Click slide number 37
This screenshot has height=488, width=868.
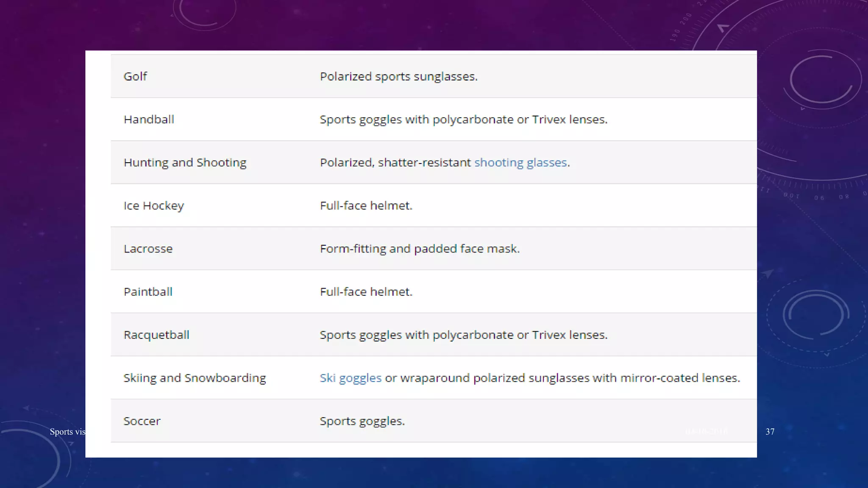point(770,432)
